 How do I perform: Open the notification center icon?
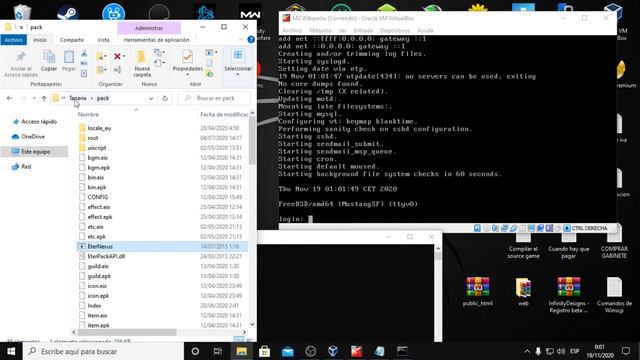[626, 351]
